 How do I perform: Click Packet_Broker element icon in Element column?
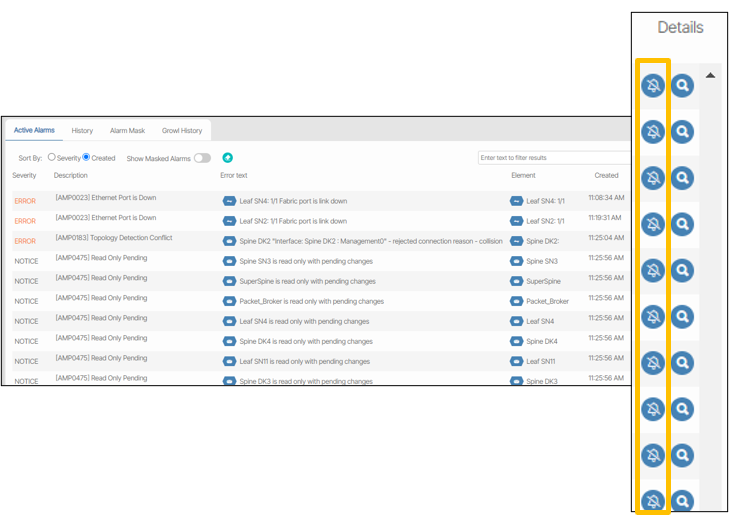tap(517, 301)
